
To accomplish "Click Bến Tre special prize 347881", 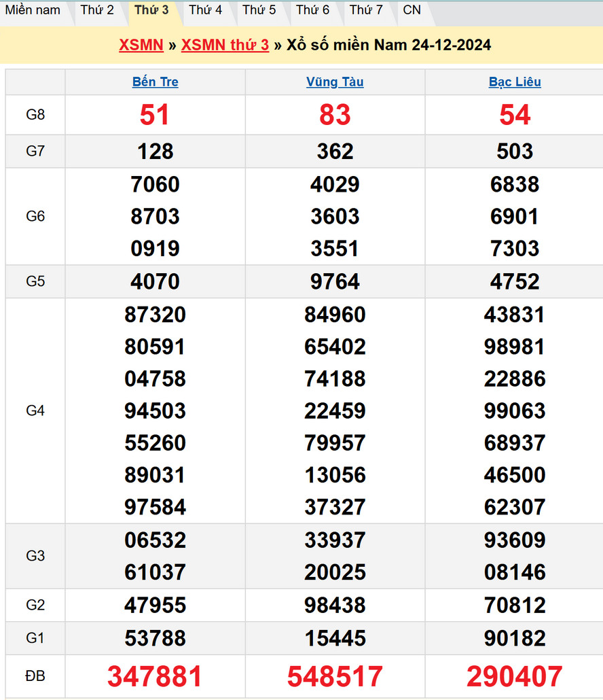I will point(155,677).
